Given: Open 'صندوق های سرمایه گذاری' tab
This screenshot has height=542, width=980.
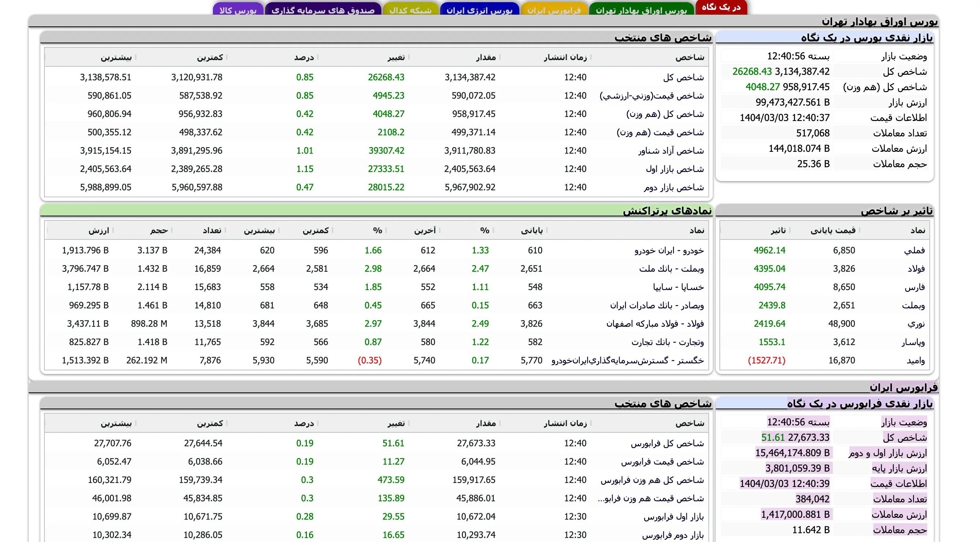Looking at the screenshot, I should point(323,9).
